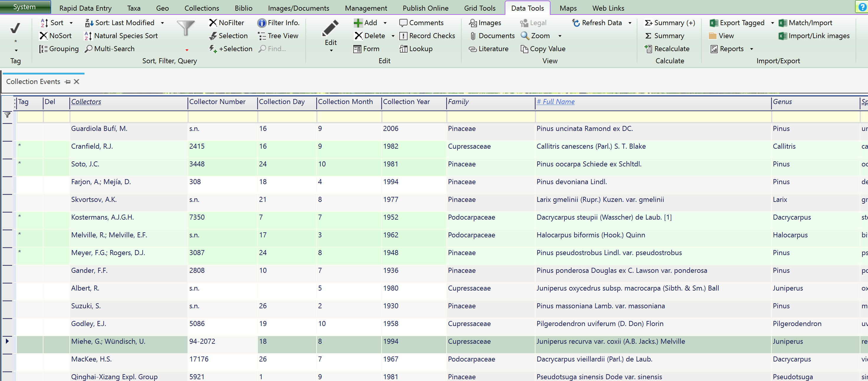Image resolution: width=868 pixels, height=381 pixels.
Task: Run Record Checks
Action: (x=427, y=36)
